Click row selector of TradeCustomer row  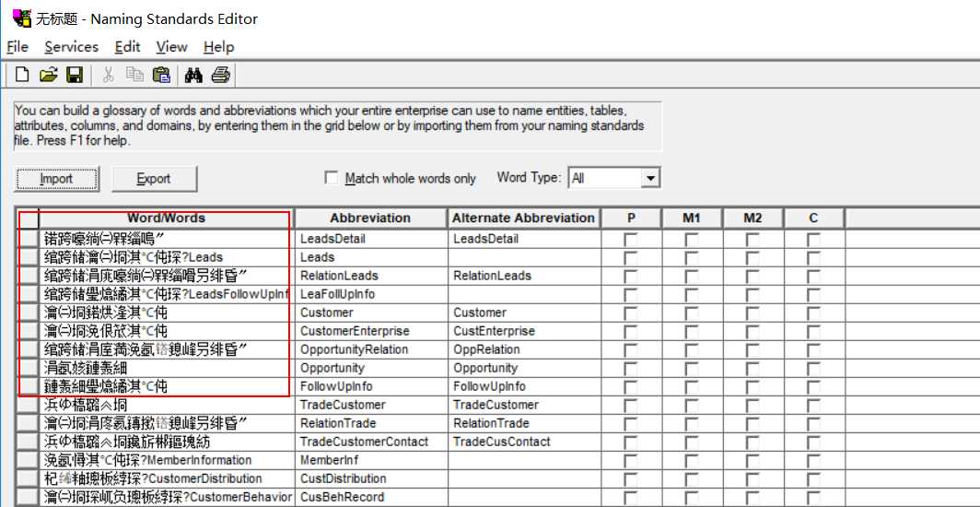tap(28, 405)
